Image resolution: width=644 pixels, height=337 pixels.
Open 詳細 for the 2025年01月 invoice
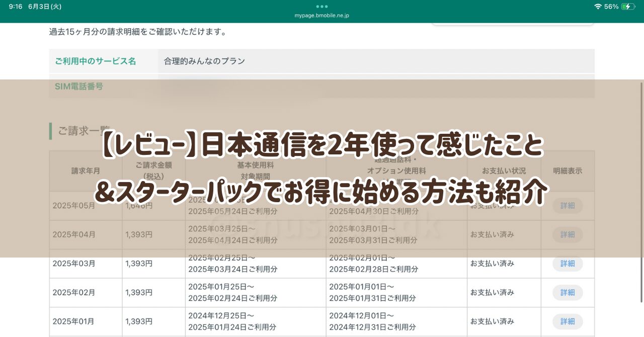(568, 321)
